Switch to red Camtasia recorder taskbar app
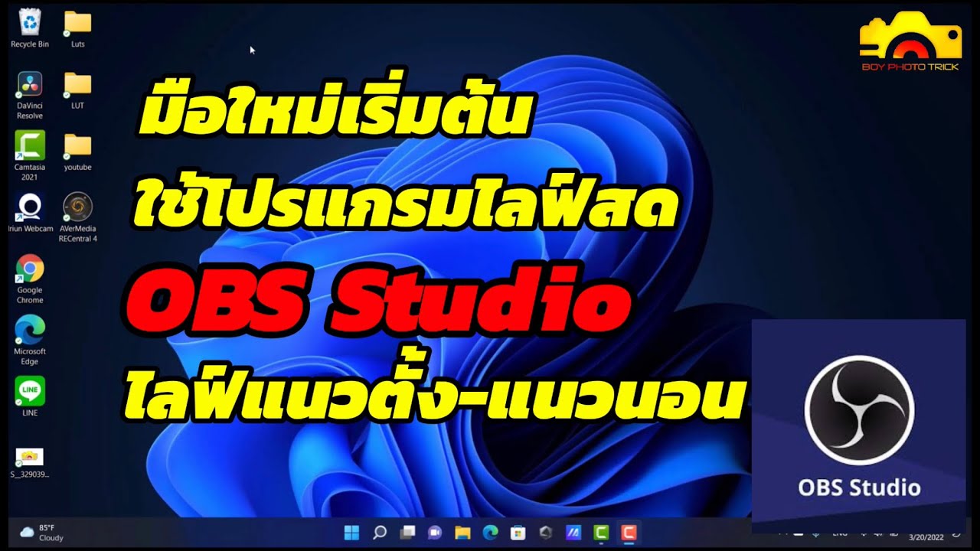 click(x=629, y=533)
